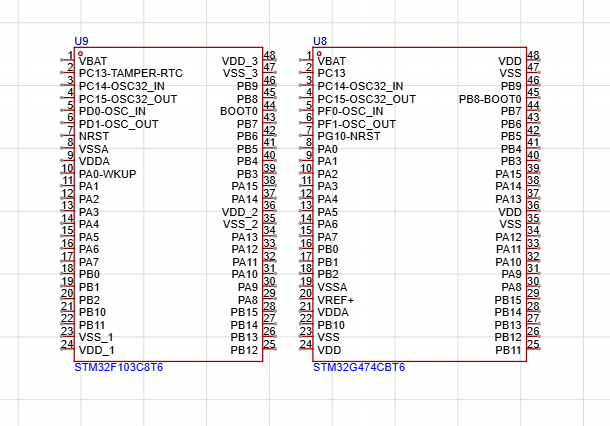Click the PD1-OSC_OUT pin label
Viewport: 610px width, 426px height.
click(x=119, y=124)
